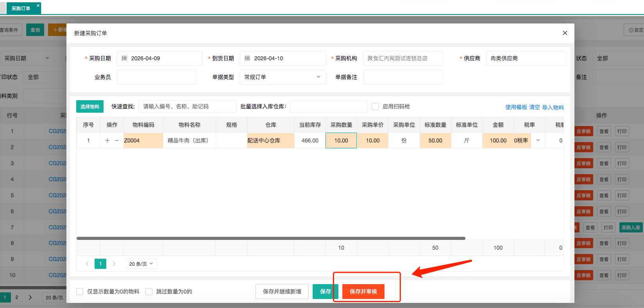Close the 新建采购订单 dialog
This screenshot has width=644, height=308.
(x=565, y=33)
